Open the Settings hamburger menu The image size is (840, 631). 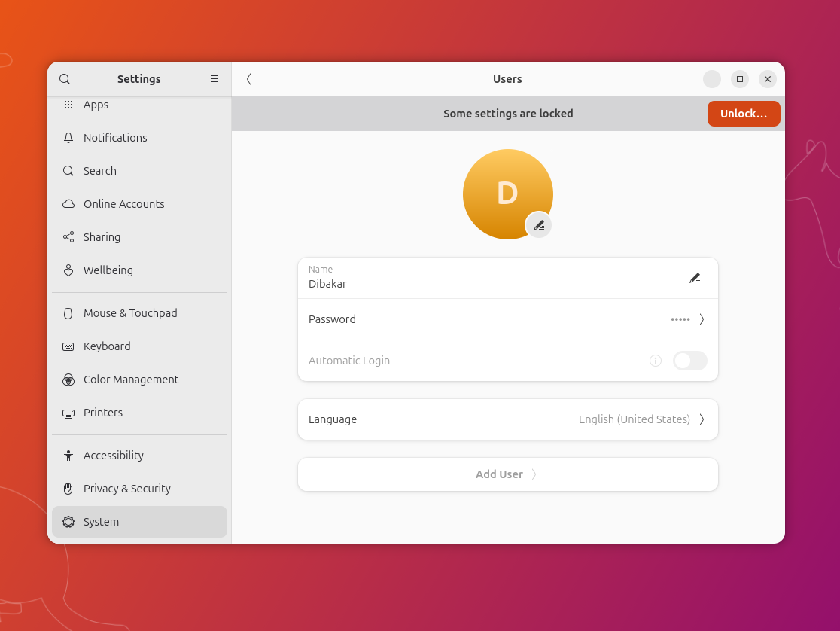[x=215, y=79]
